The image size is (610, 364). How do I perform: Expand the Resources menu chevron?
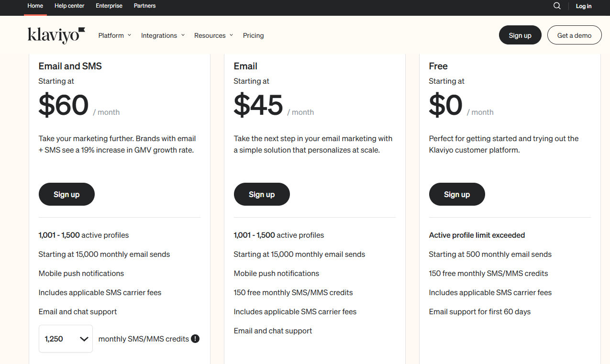(231, 35)
